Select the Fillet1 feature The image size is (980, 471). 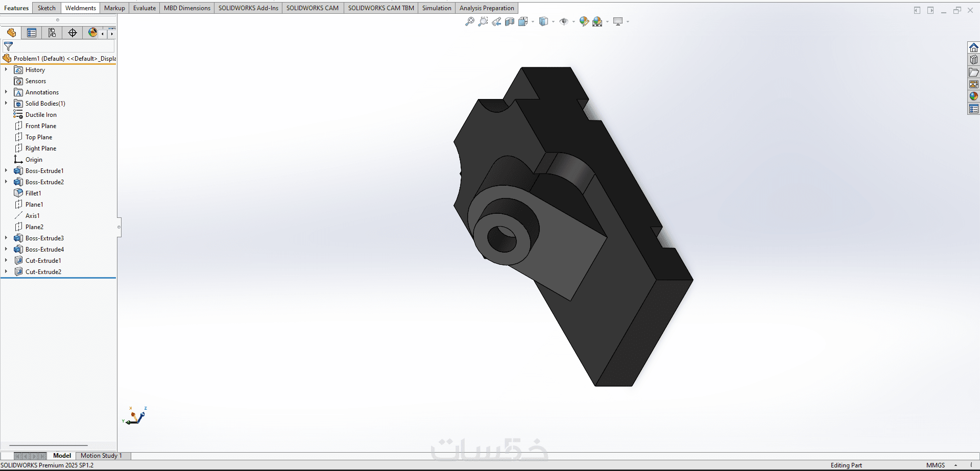click(28, 193)
